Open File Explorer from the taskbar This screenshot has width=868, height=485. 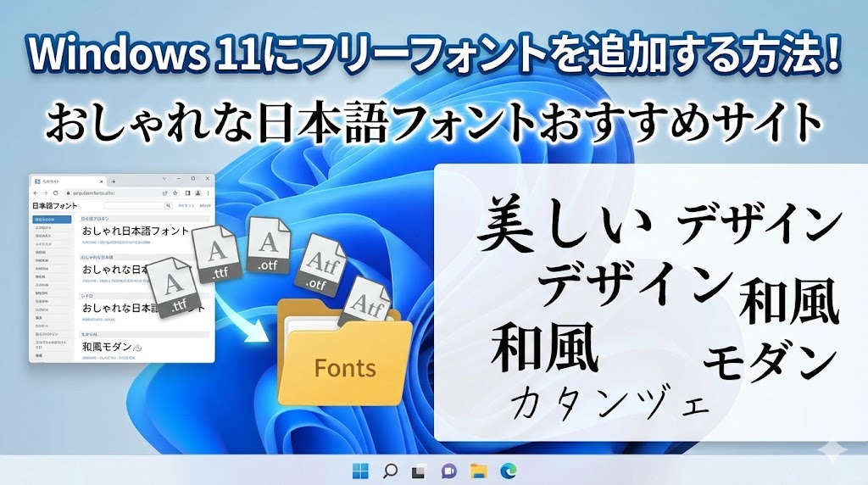478,471
